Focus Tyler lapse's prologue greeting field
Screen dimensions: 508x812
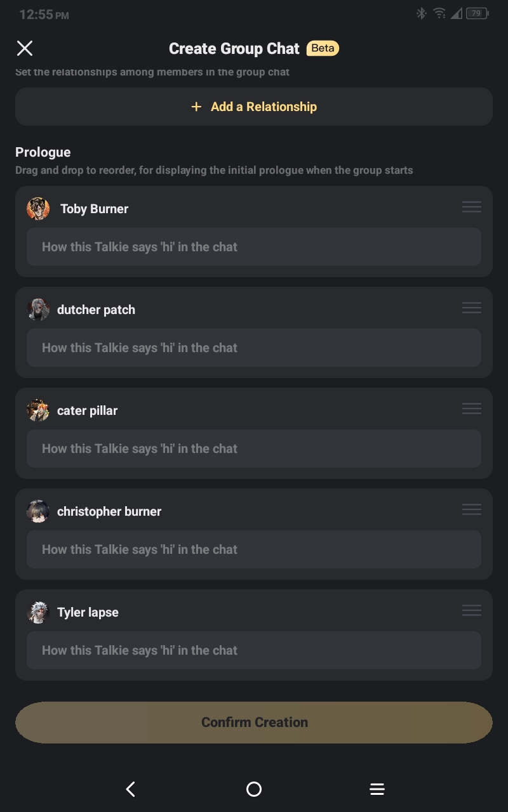tap(254, 650)
